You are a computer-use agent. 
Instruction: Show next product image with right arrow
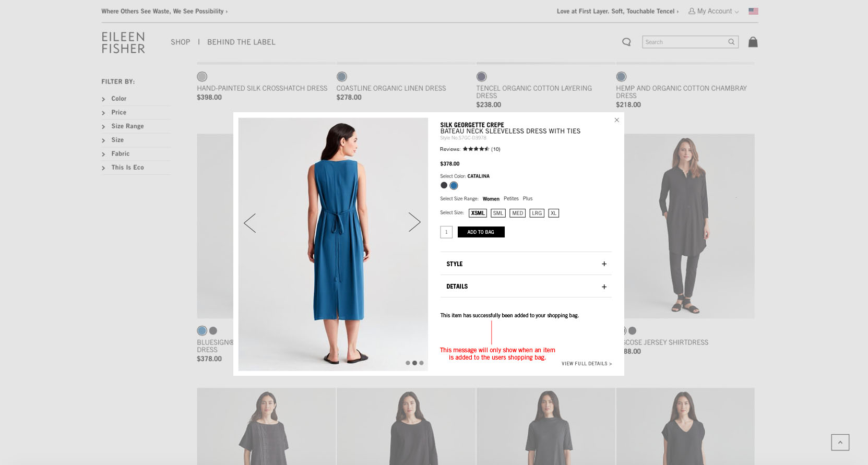414,222
